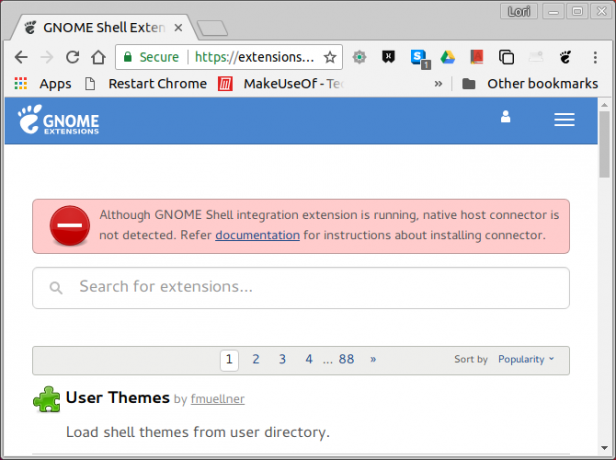Switch to the GNOME Shell Extensions tab
Screen dimensions: 616x460
point(102,27)
